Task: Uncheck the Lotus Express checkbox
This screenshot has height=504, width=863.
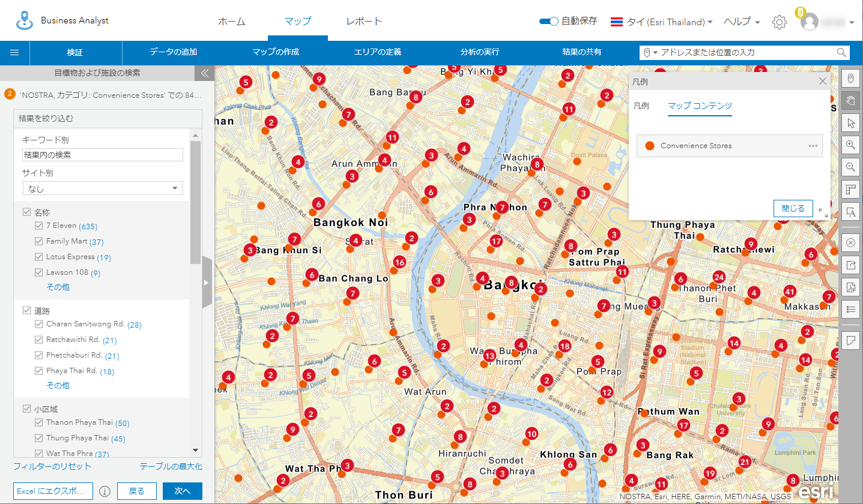Action: click(38, 257)
